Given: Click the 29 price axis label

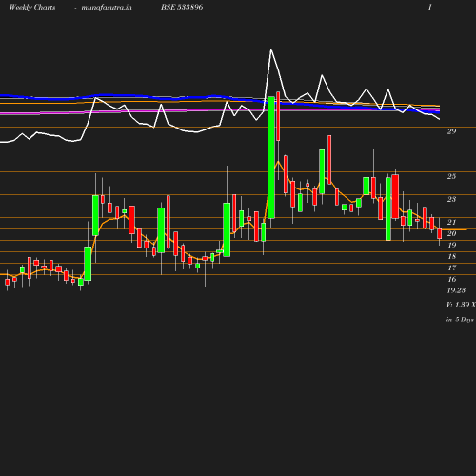Looking at the screenshot, I should (451, 131).
